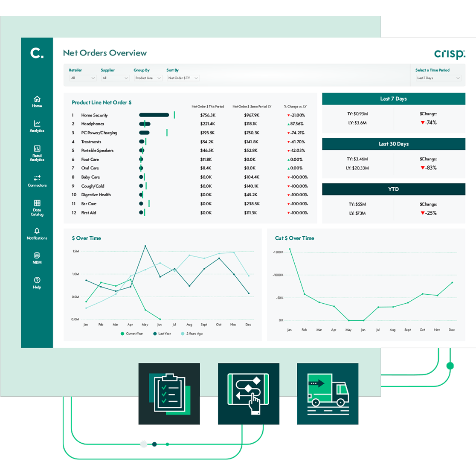
Task: Toggle Last Year legend series
Action: point(162,334)
